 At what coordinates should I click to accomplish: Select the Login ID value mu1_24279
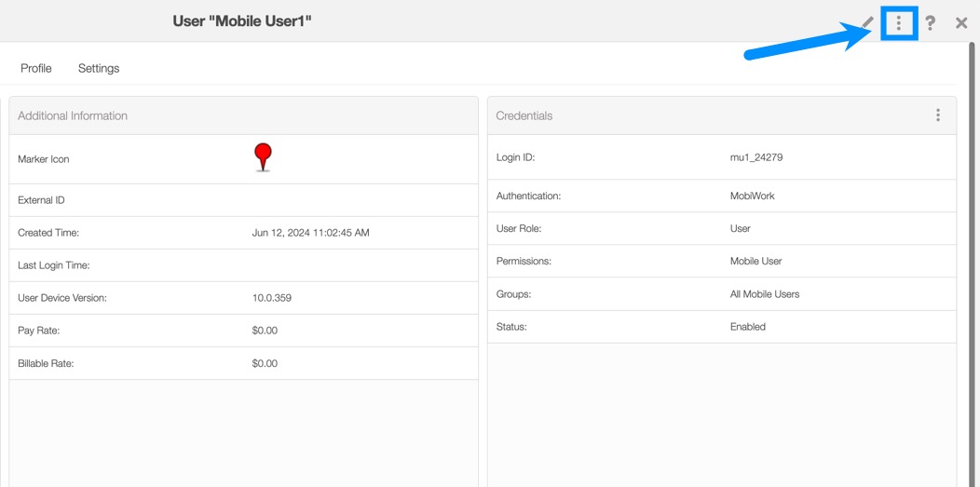click(x=756, y=157)
